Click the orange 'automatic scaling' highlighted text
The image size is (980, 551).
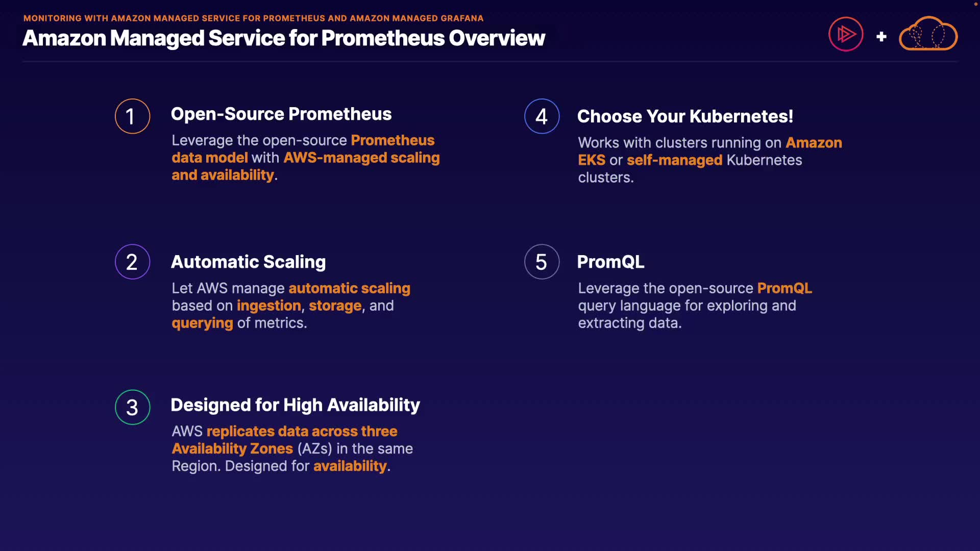(x=349, y=288)
